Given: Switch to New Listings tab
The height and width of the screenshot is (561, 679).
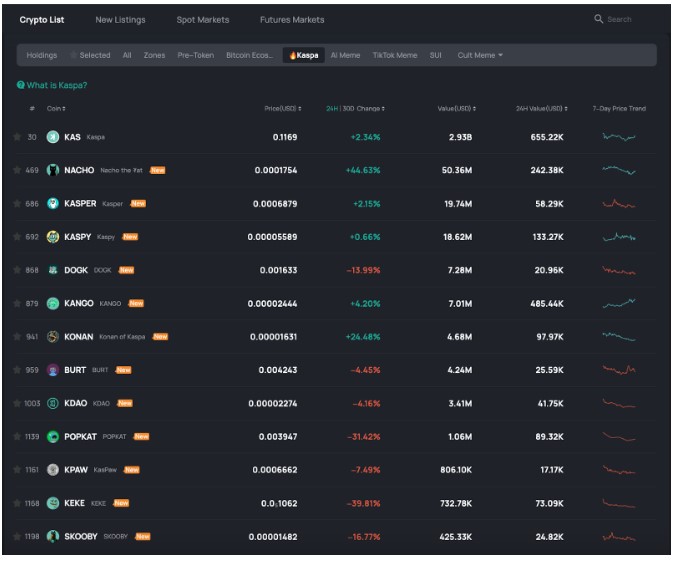Looking at the screenshot, I should (x=120, y=20).
